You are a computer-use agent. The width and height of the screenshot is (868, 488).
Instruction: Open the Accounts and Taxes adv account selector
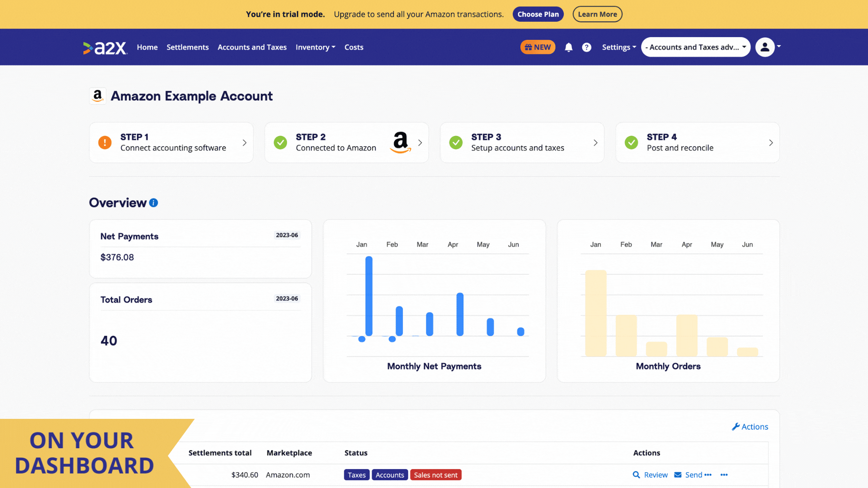coord(695,47)
